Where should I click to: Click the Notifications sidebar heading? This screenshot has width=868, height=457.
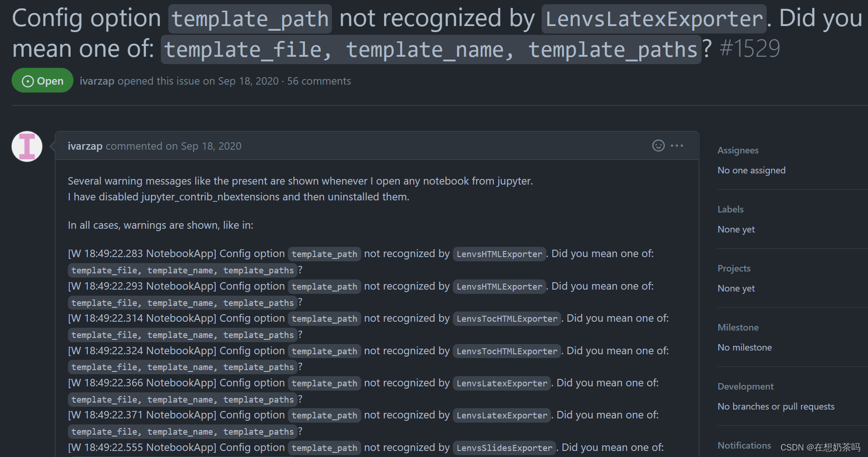click(744, 445)
